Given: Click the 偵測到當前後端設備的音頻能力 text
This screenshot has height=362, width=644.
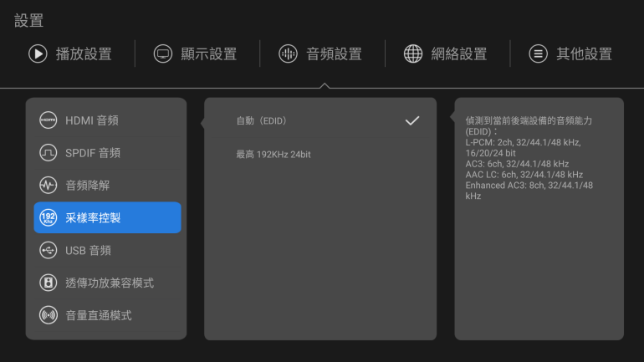Looking at the screenshot, I should (x=529, y=126).
